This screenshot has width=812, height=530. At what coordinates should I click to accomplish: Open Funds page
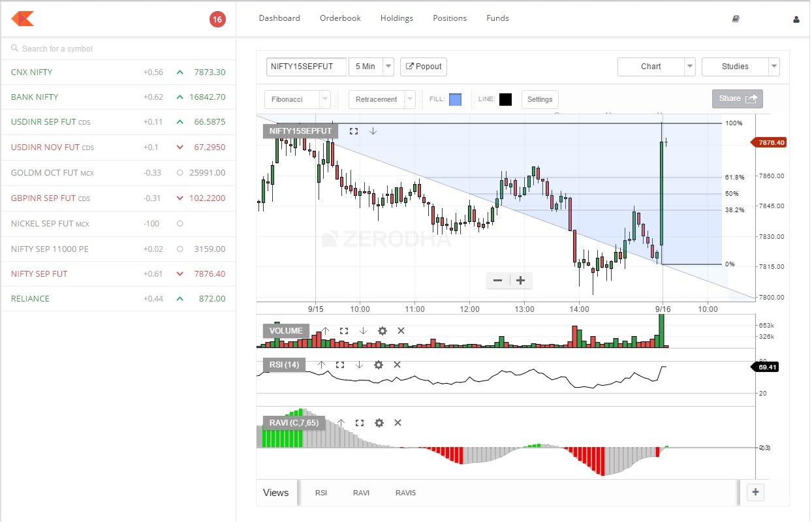pos(497,18)
